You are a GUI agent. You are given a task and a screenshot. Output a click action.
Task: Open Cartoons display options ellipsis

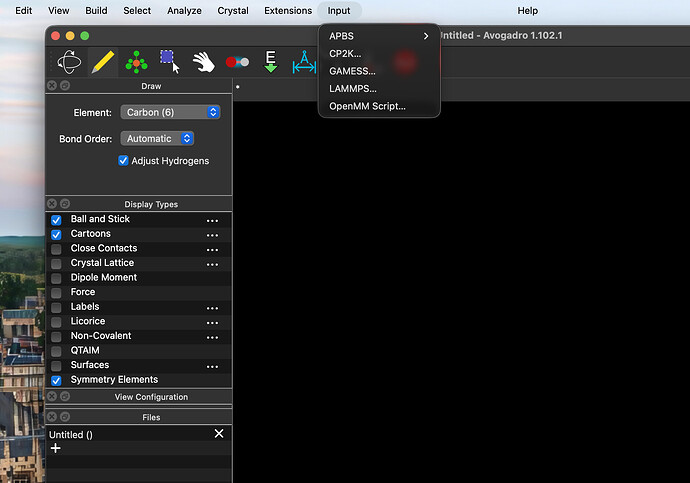212,235
